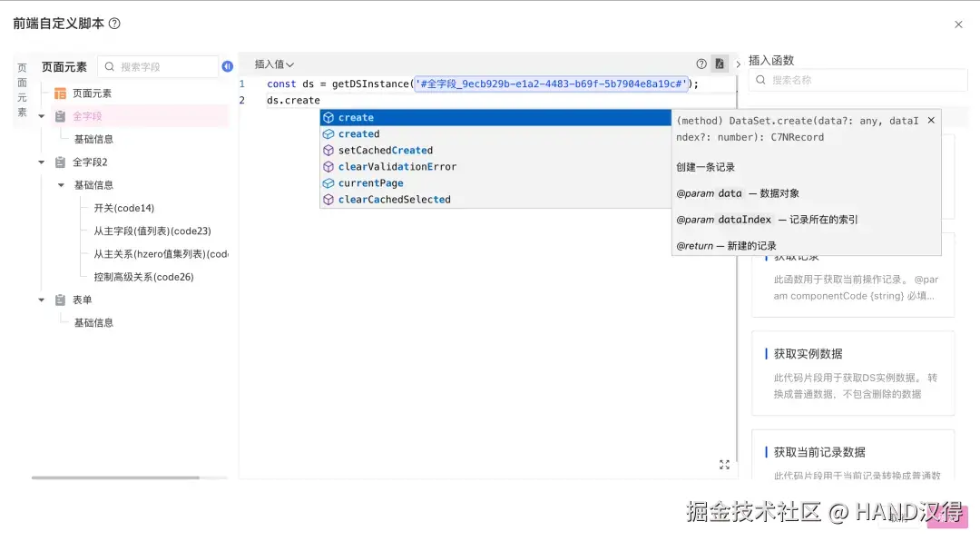This screenshot has height=541, width=980.
Task: Select the 开关(code14) field
Action: tap(123, 208)
